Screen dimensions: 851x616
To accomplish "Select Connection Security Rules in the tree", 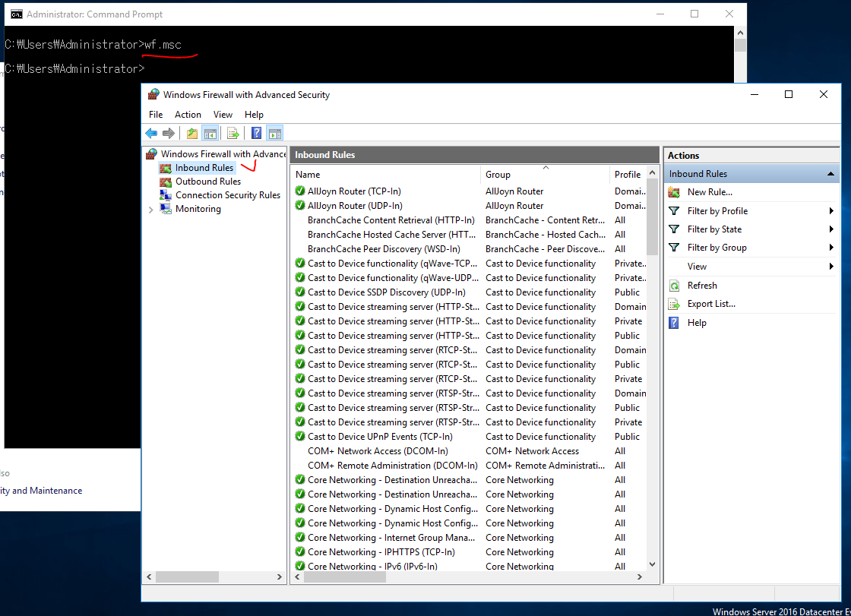I will coord(228,195).
